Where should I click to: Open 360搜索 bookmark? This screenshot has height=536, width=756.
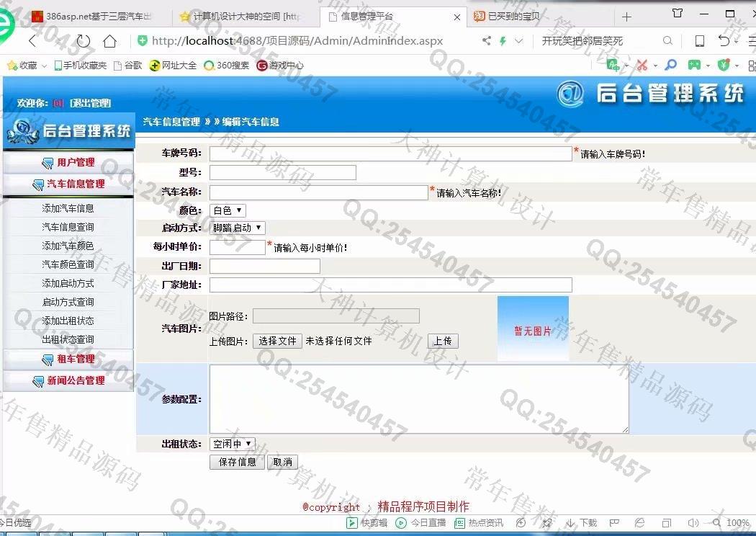tap(226, 65)
